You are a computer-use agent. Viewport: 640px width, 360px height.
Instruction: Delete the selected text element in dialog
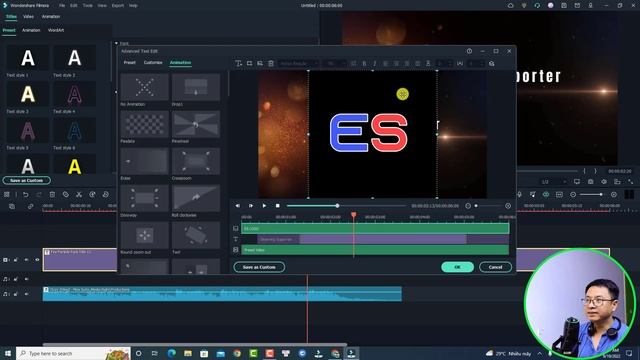click(271, 63)
